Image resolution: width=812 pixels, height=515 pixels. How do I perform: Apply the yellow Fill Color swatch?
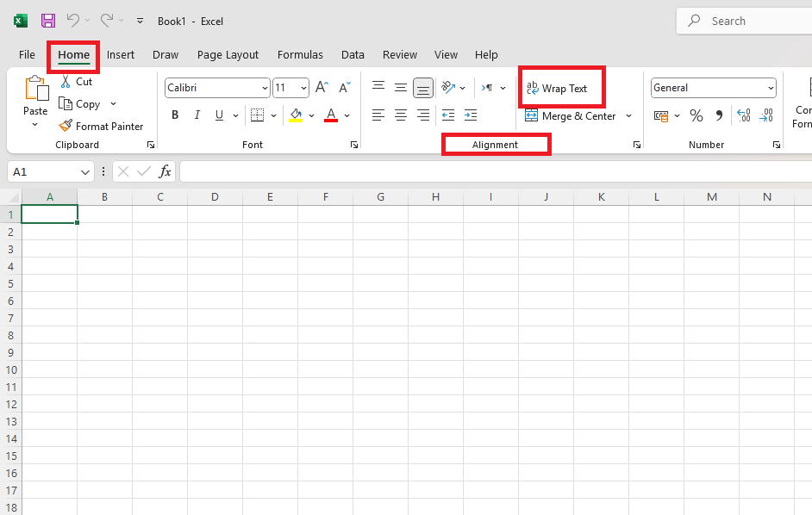click(x=296, y=115)
